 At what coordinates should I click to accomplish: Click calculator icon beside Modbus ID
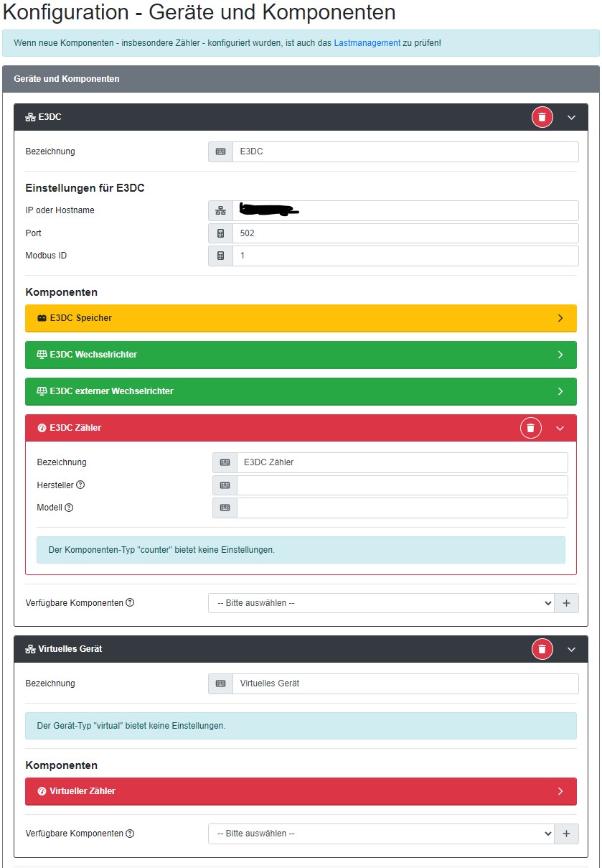[220, 256]
